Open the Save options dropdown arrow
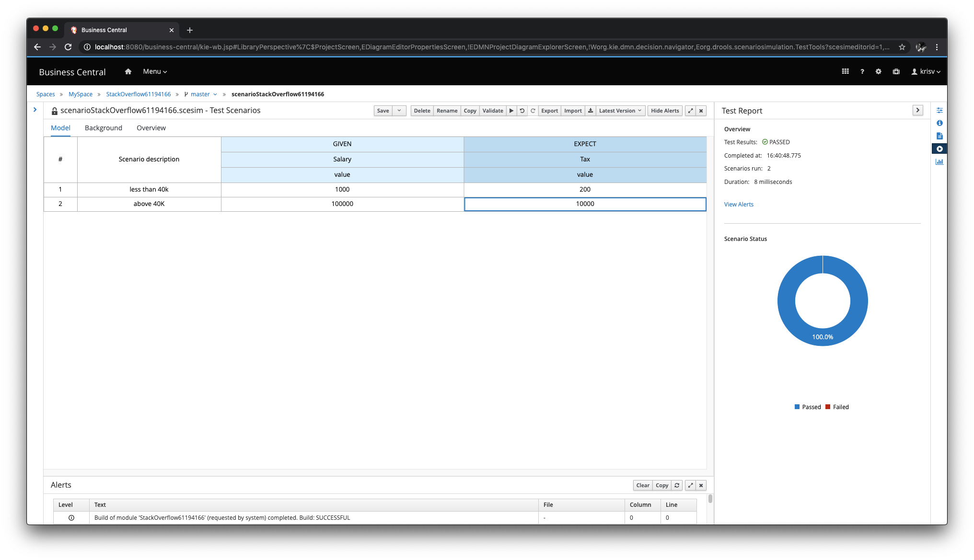The image size is (974, 560). [399, 111]
